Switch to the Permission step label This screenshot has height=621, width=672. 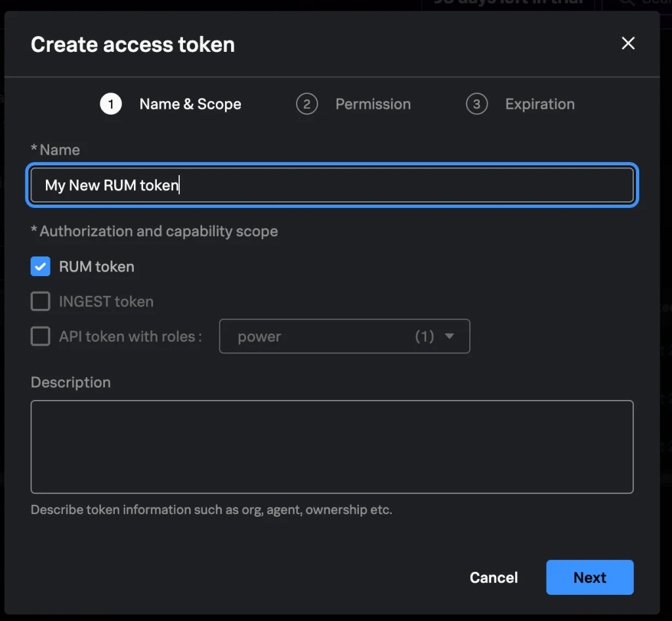373,104
